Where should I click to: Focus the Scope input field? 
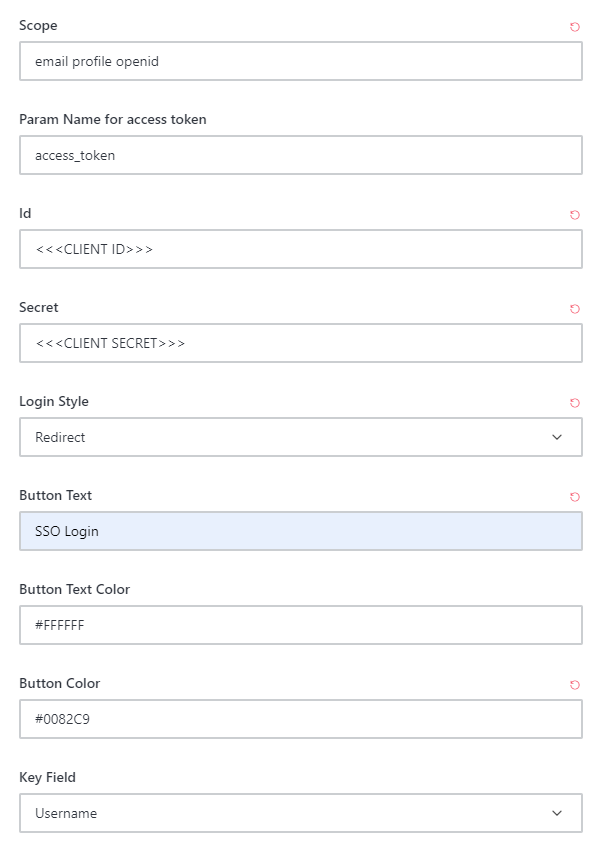(x=300, y=61)
